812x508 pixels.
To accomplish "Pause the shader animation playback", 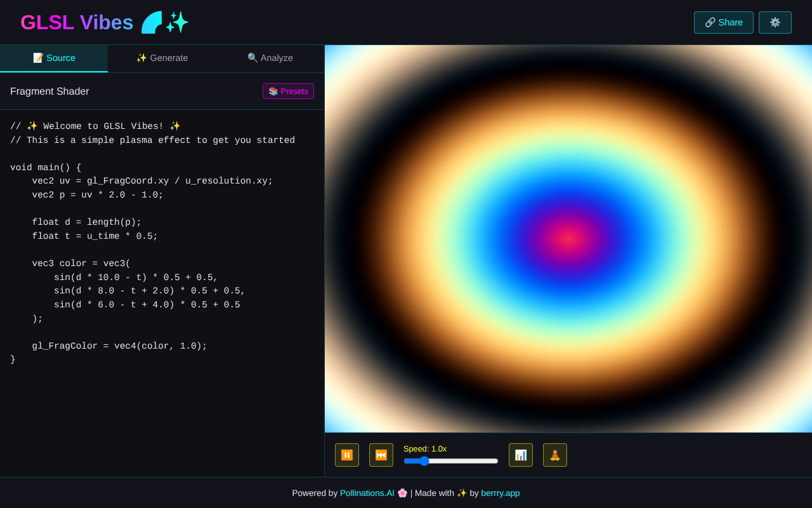I will 347,455.
